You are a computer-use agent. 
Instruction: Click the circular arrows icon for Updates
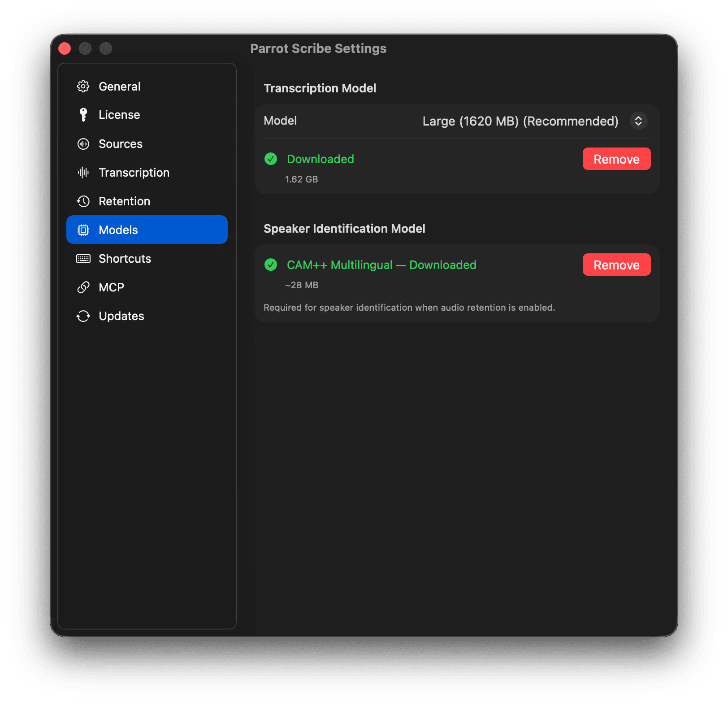83,316
